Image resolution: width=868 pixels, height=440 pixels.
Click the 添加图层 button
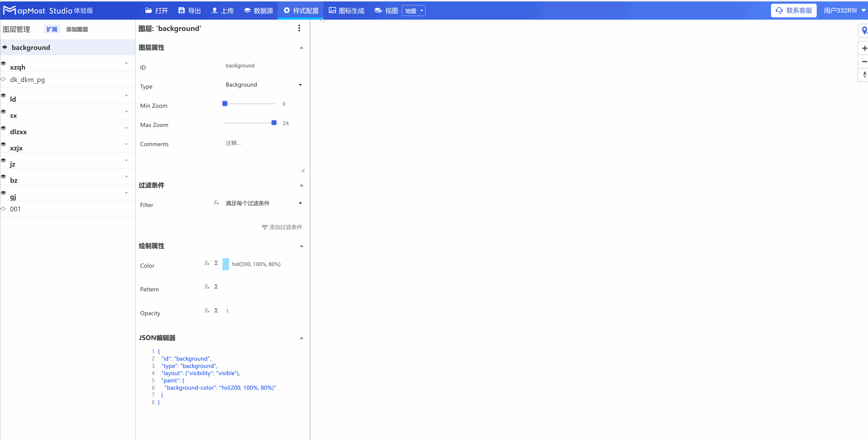coord(77,29)
